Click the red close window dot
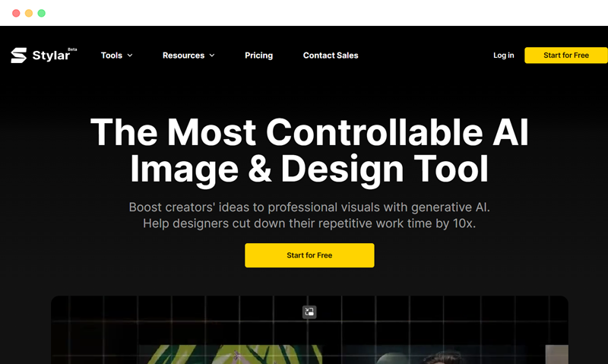 (x=16, y=13)
